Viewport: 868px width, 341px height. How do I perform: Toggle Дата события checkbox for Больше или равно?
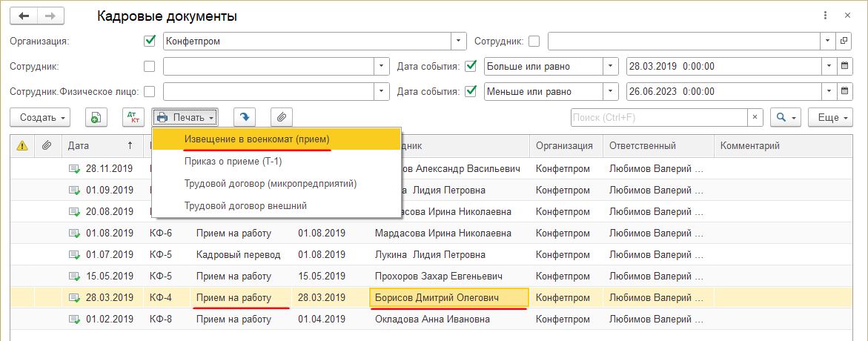[471, 67]
